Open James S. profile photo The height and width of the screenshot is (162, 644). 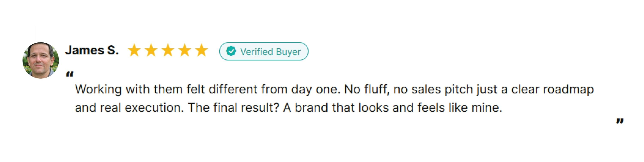click(x=41, y=60)
